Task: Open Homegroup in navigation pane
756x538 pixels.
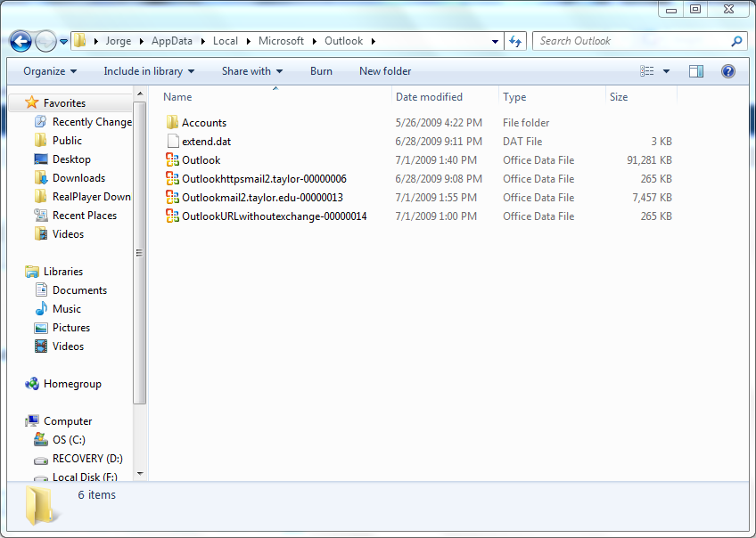Action: click(72, 384)
